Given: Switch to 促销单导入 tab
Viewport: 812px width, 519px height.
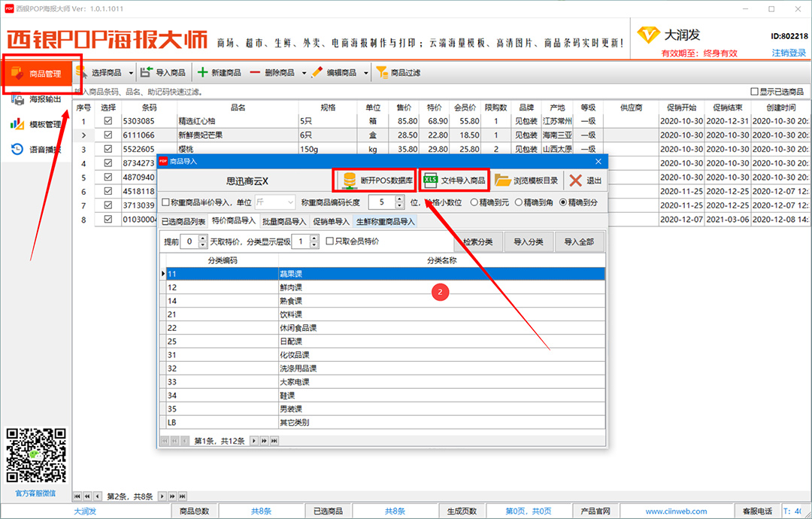Looking at the screenshot, I should [x=332, y=222].
